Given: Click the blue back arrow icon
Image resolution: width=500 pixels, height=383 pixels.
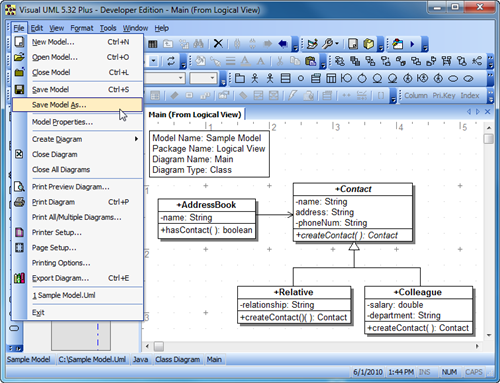Looking at the screenshot, I should (x=283, y=44).
